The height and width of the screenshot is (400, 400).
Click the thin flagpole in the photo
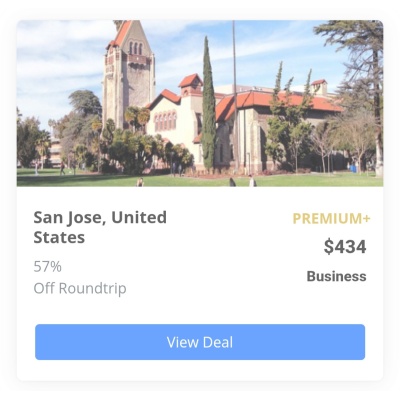point(235,95)
